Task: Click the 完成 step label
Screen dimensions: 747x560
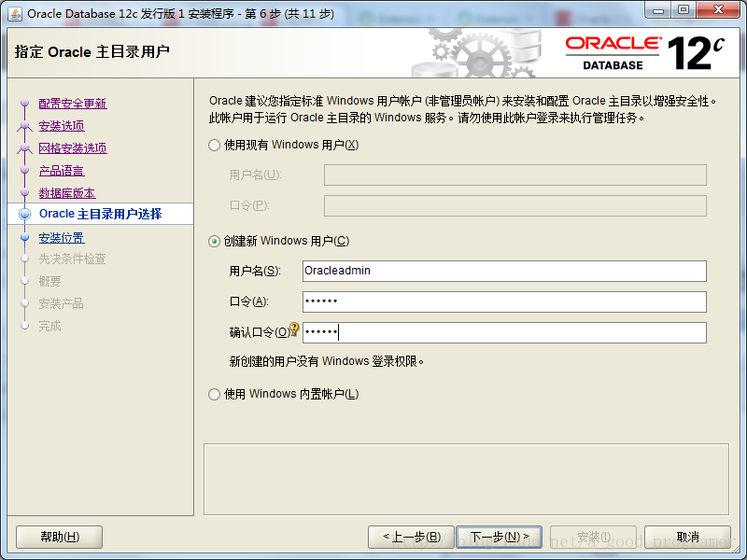Action: tap(50, 326)
